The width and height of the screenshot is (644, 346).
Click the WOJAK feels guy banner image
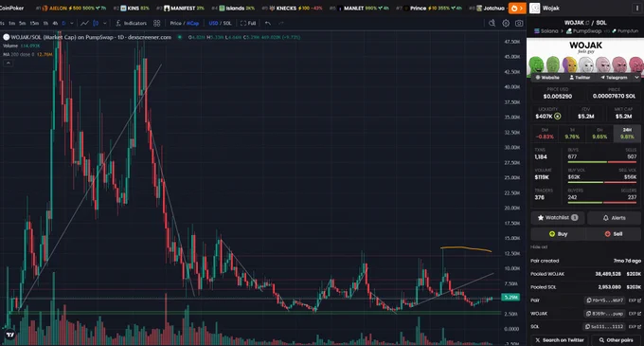pyautogui.click(x=585, y=56)
